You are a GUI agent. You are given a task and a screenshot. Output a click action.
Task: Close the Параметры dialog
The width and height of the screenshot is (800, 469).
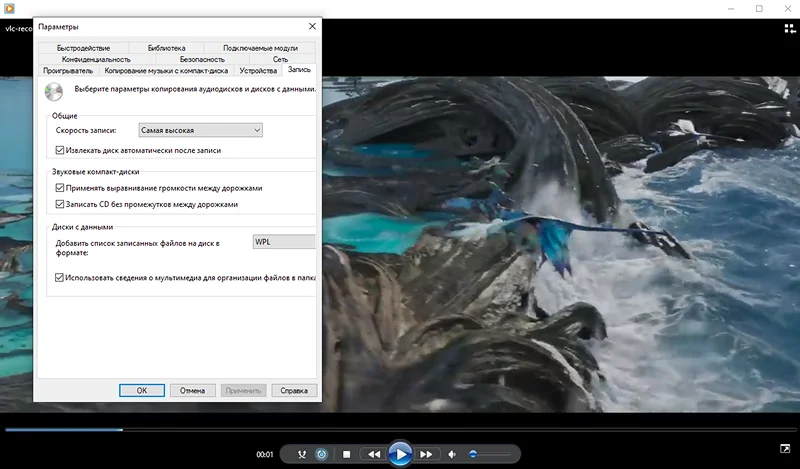pos(312,27)
